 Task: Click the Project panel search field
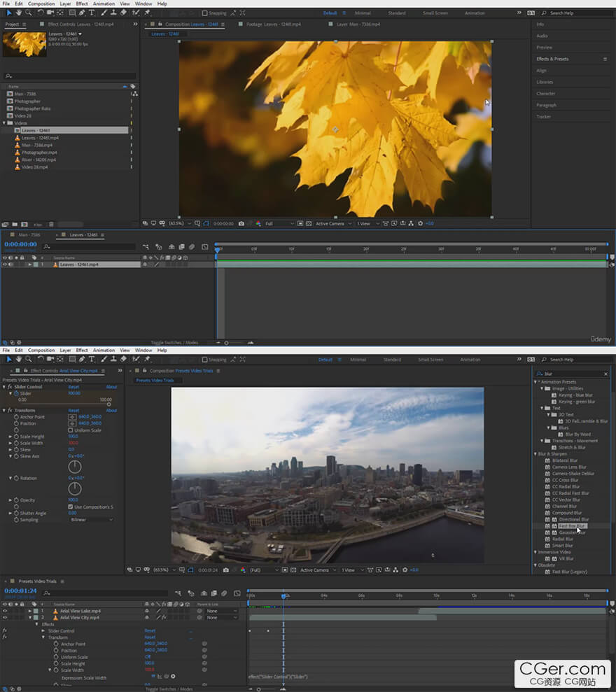coord(70,76)
